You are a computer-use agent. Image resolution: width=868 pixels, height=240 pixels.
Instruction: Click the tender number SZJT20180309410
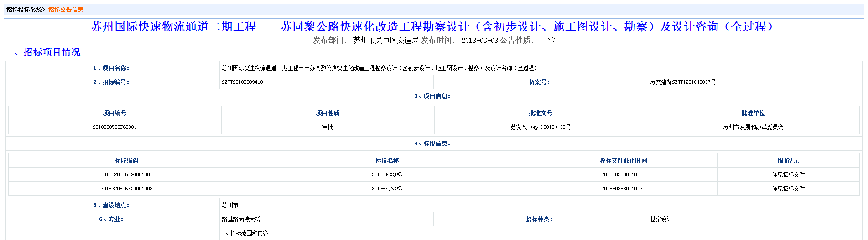(x=242, y=82)
